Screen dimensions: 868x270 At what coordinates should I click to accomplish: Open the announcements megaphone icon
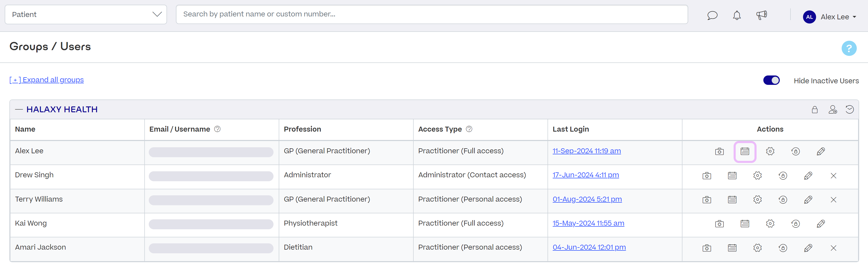tap(762, 15)
